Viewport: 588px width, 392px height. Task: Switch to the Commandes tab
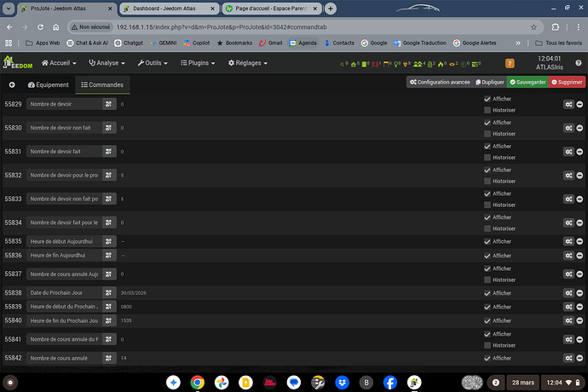coord(102,84)
